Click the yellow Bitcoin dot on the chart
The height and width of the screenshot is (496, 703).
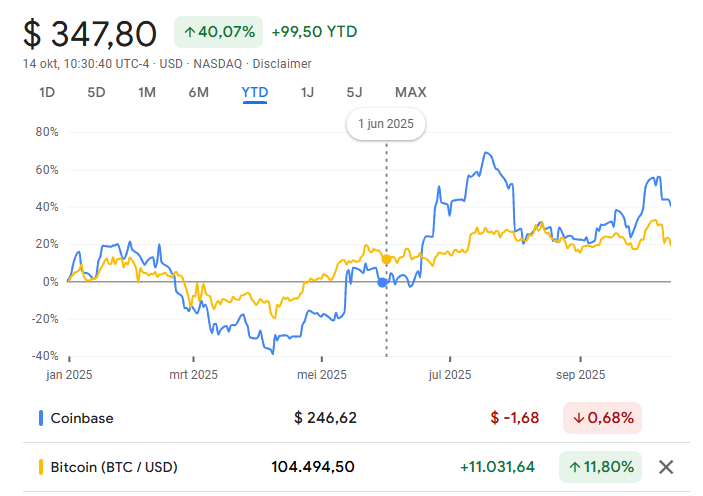coord(387,260)
